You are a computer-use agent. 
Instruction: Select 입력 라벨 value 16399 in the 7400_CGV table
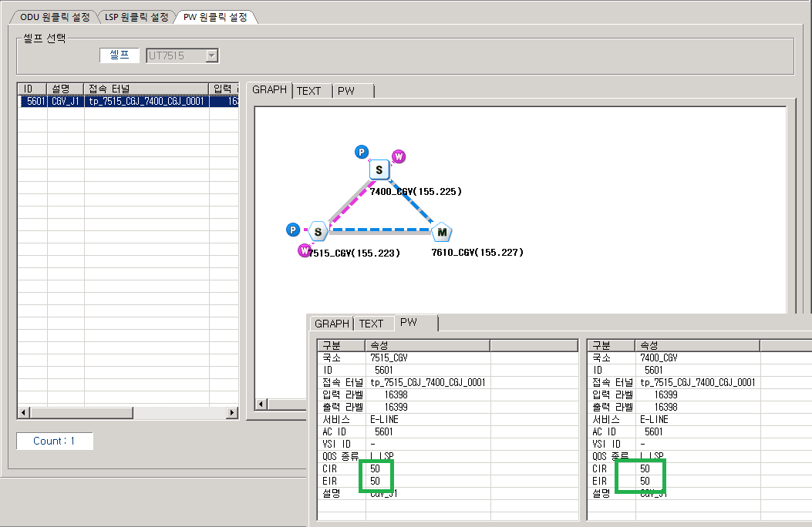(x=666, y=394)
